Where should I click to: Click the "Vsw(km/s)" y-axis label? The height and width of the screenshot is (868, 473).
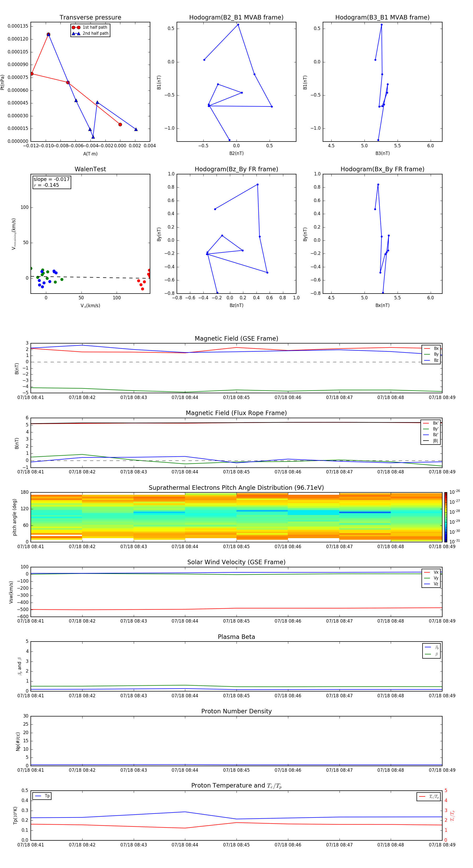(11, 592)
